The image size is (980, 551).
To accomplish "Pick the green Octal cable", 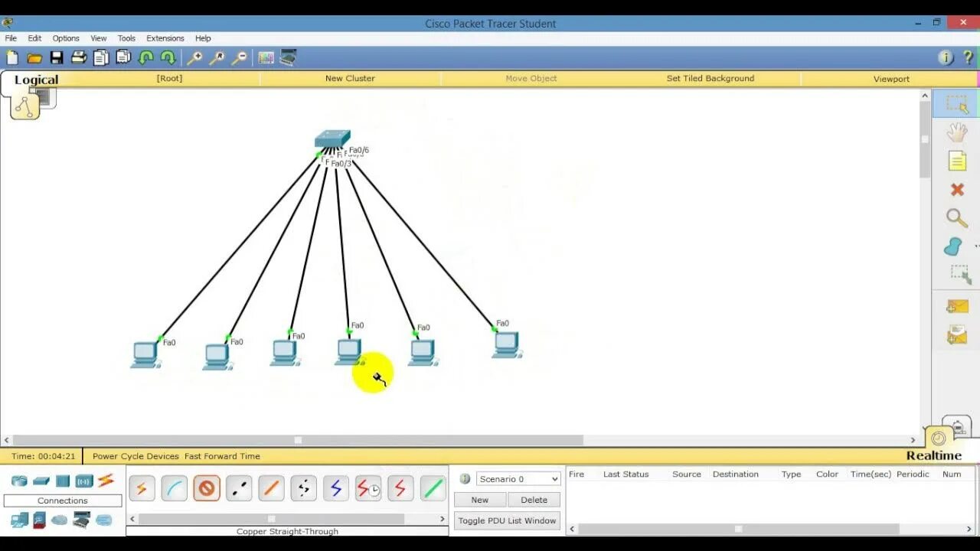I will (x=433, y=488).
